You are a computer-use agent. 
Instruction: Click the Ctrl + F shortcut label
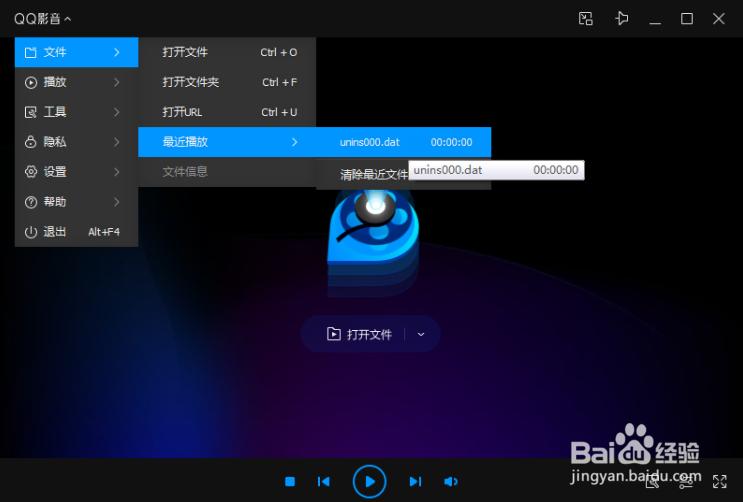click(x=280, y=82)
